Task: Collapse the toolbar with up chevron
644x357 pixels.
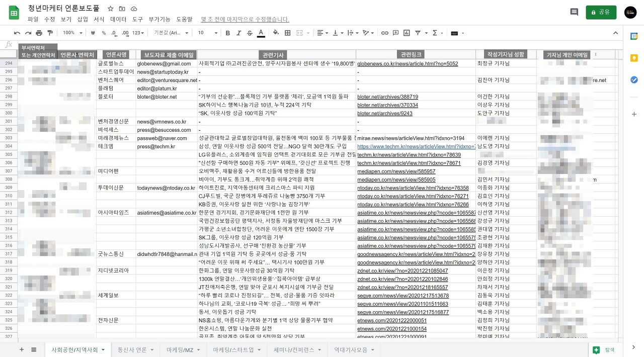Action: 615,33
